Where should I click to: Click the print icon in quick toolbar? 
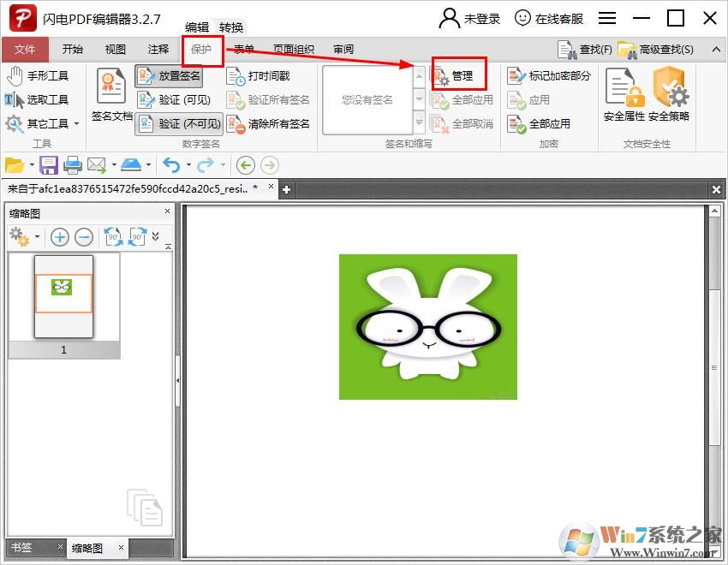[73, 165]
